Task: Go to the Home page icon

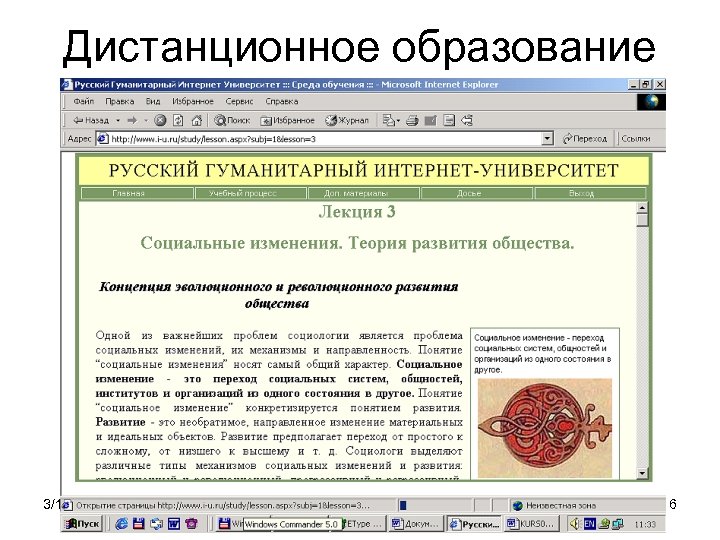Action: [x=197, y=120]
